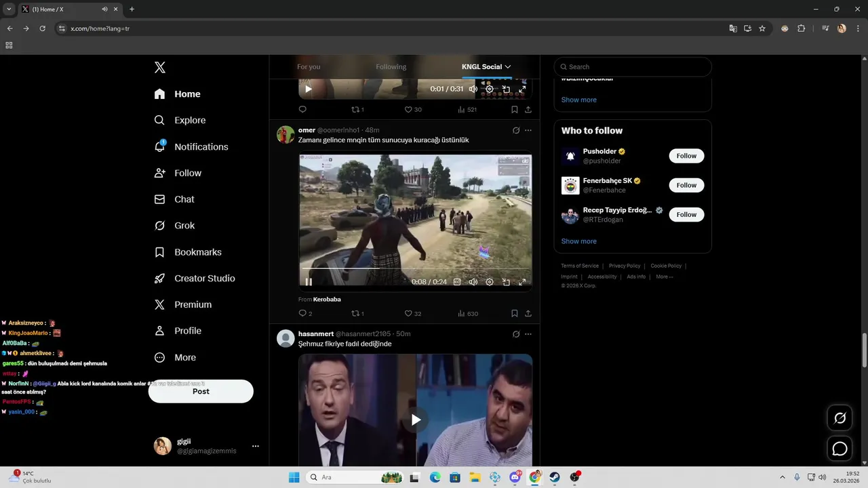This screenshot has width=868, height=488.
Task: Open the Chat section in sidebar
Action: (174, 199)
